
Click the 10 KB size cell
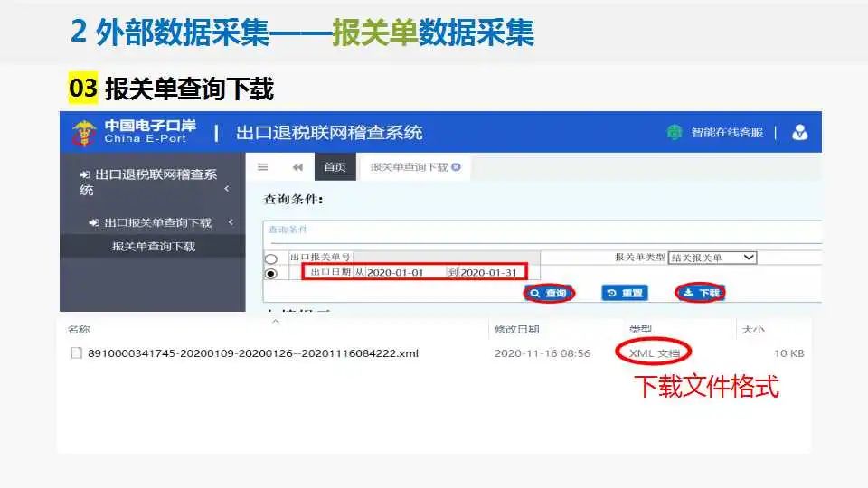coord(788,353)
